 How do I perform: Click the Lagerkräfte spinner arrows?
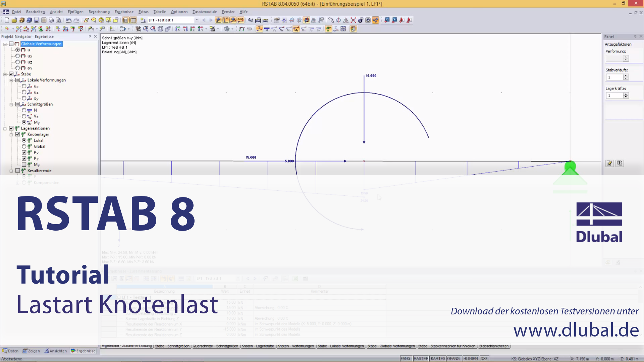point(626,96)
